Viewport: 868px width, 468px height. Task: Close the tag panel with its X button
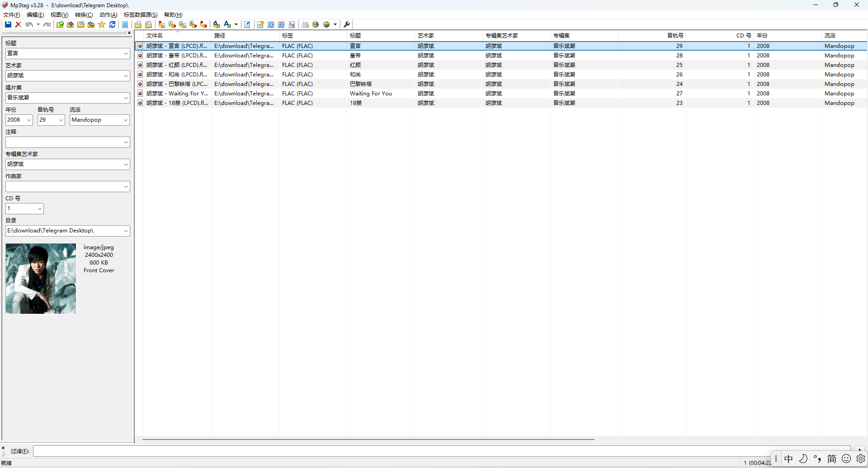(x=129, y=33)
